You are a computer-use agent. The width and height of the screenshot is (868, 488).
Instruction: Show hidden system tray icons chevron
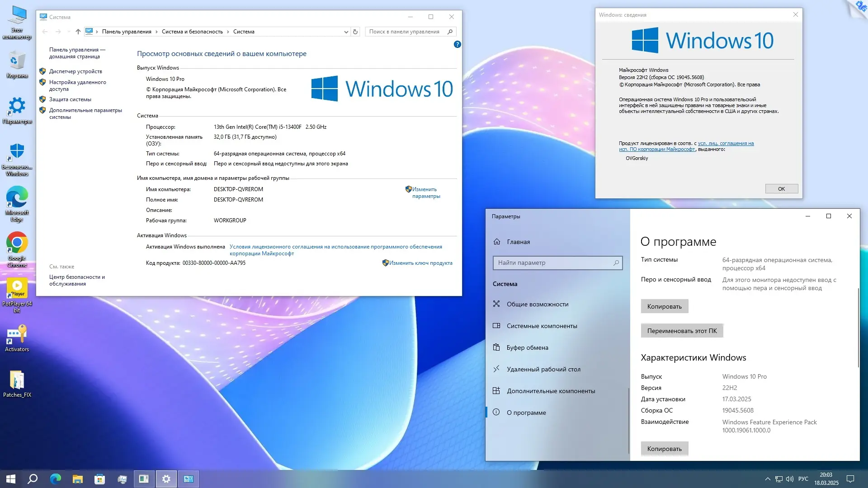767,479
